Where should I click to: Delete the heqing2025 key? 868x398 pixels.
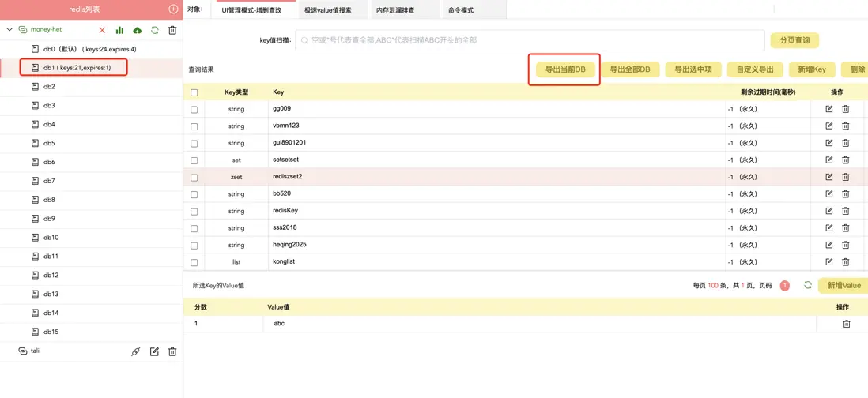pos(846,245)
